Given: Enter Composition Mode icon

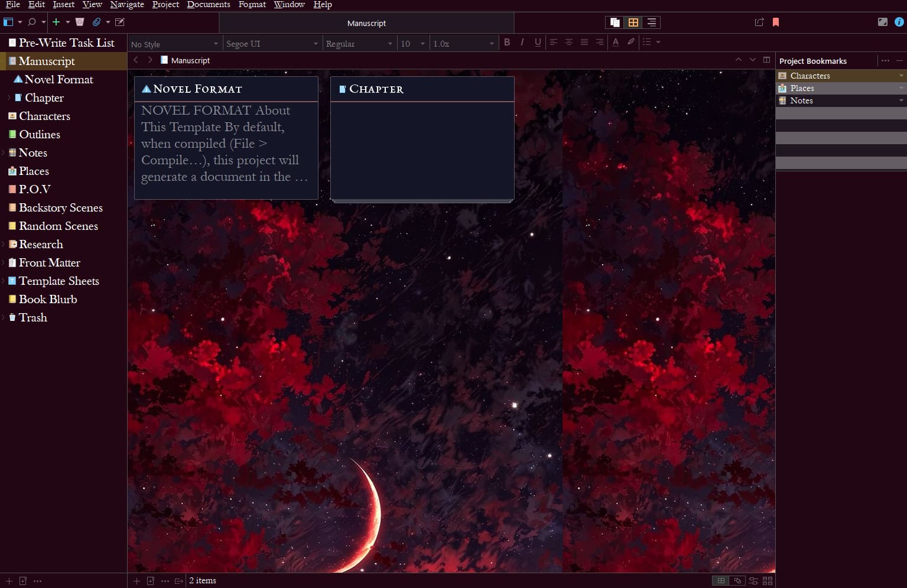Looking at the screenshot, I should (883, 22).
